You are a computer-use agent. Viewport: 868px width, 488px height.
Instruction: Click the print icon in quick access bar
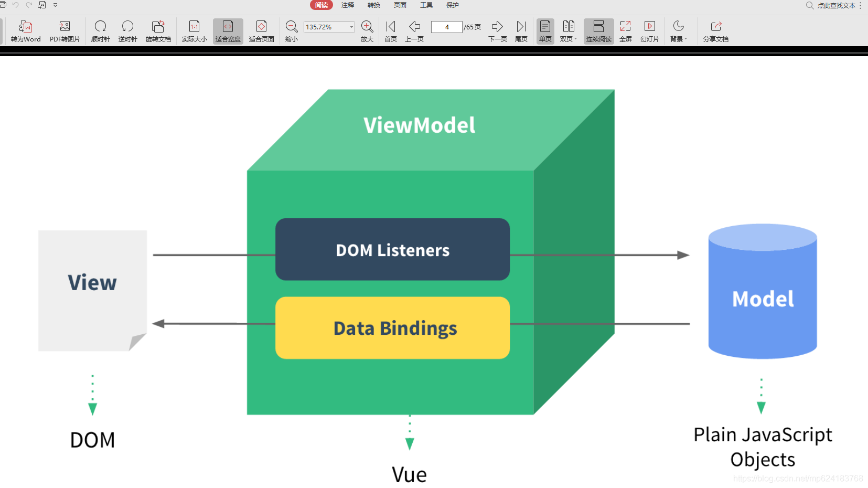click(x=3, y=5)
